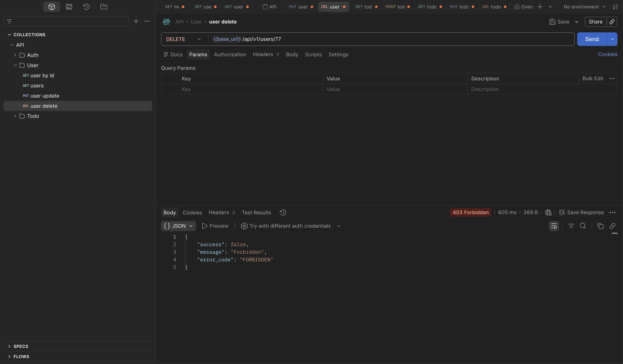The width and height of the screenshot is (623, 364).
Task: Search within the response body
Action: click(583, 226)
